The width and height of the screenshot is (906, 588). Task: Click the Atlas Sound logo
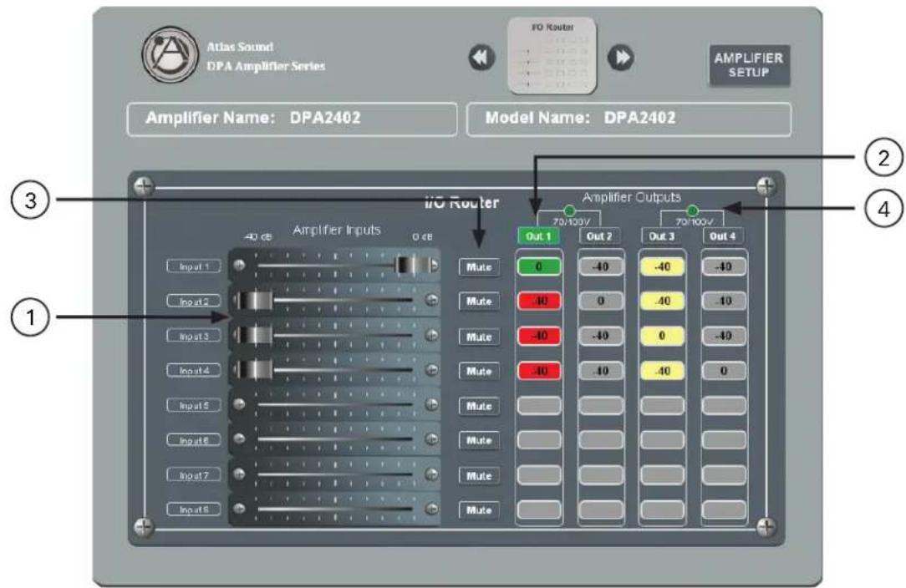[x=171, y=54]
